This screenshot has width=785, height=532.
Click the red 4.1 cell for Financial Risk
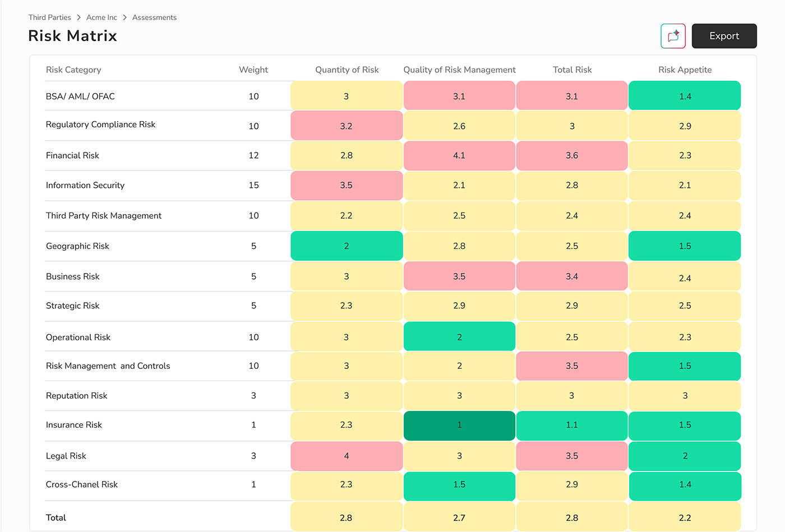pyautogui.click(x=459, y=155)
